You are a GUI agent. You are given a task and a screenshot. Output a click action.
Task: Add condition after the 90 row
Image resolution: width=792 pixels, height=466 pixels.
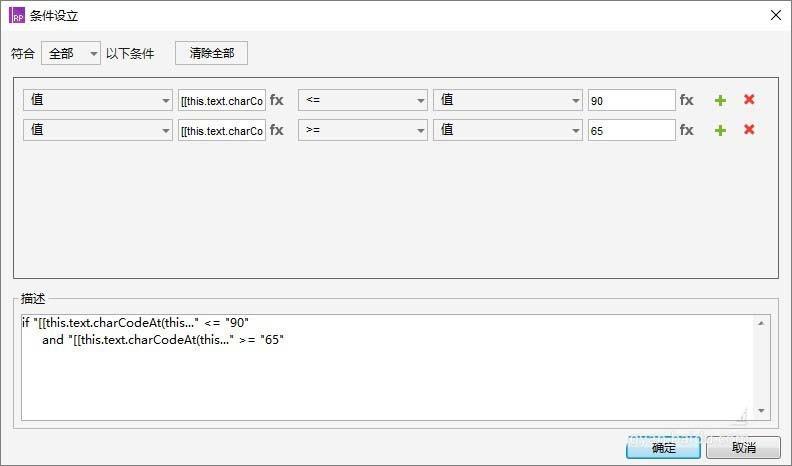point(720,100)
